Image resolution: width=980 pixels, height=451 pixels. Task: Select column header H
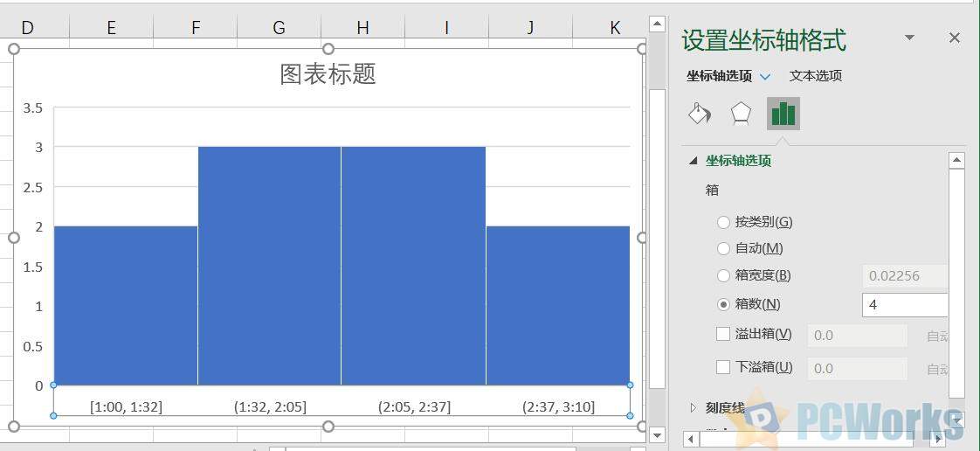point(363,27)
